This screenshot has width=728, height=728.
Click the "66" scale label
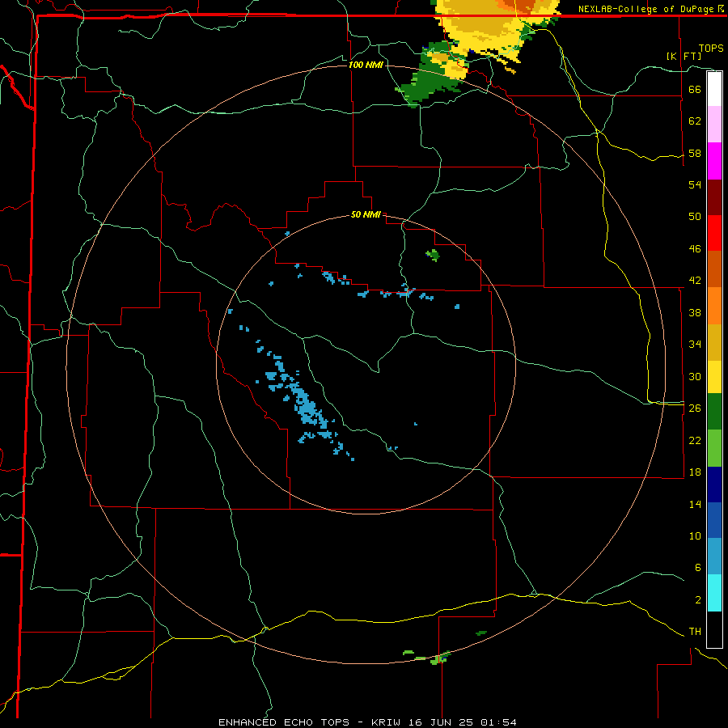pyautogui.click(x=695, y=89)
